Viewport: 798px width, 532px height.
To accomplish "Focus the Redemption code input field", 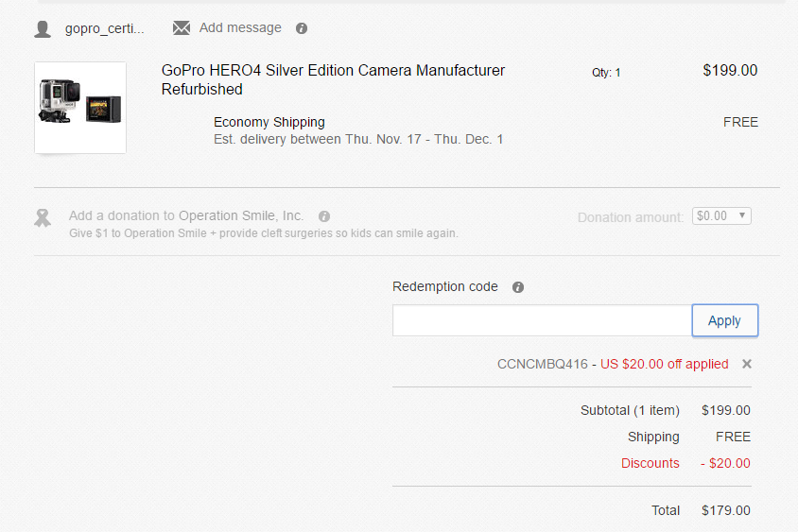I will 542,320.
